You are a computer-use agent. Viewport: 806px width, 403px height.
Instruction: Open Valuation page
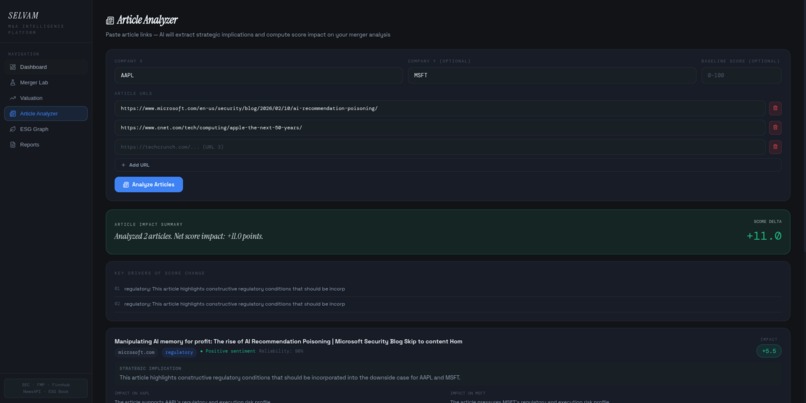pyautogui.click(x=46, y=98)
